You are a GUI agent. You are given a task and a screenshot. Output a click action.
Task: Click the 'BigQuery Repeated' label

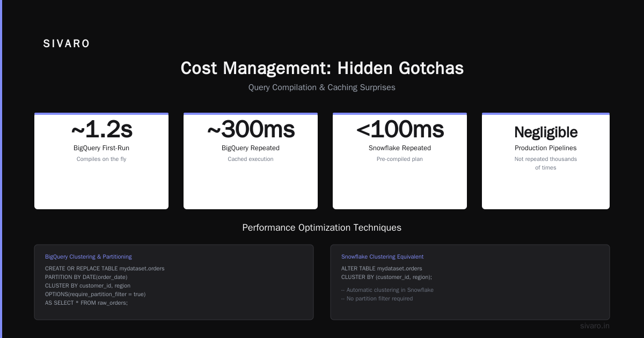tap(251, 148)
